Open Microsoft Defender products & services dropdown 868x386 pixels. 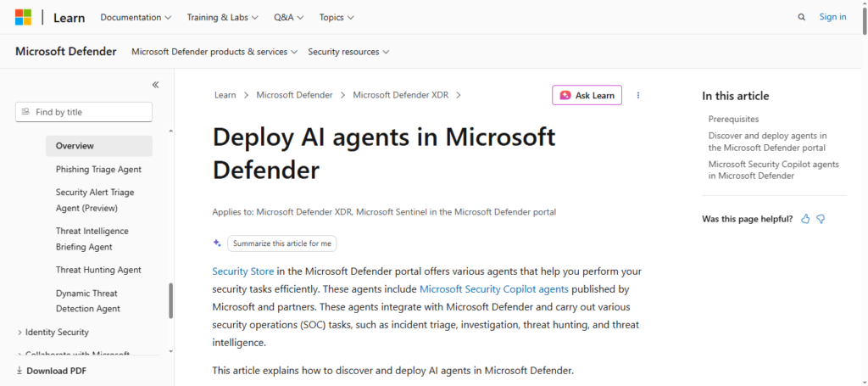214,52
